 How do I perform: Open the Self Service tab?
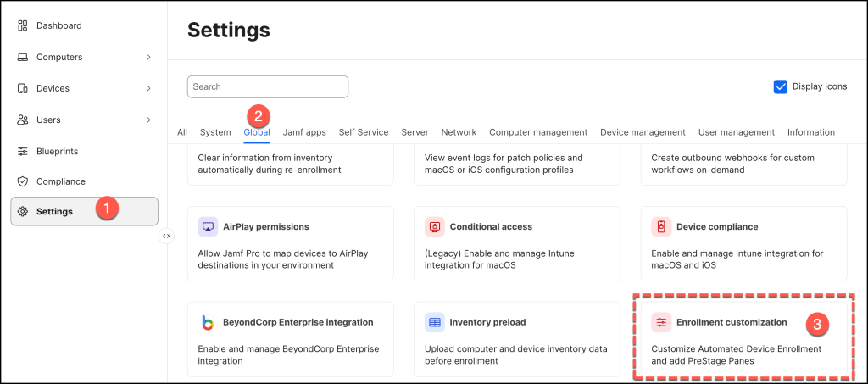(x=363, y=132)
